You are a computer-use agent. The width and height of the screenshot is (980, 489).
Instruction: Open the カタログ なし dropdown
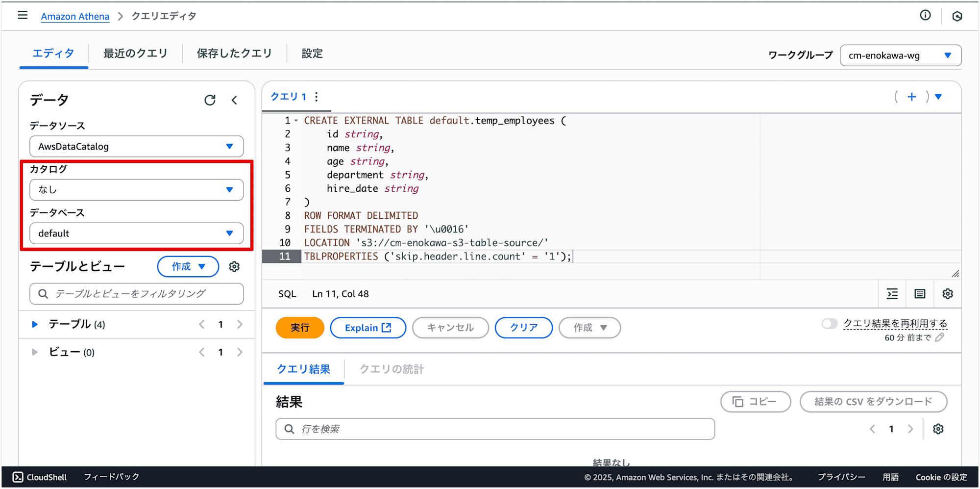(x=137, y=190)
